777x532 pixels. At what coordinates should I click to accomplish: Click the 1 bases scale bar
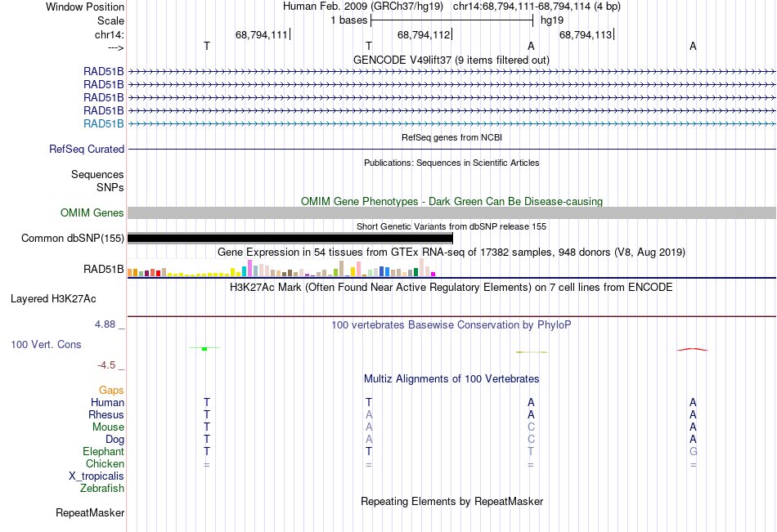[451, 20]
